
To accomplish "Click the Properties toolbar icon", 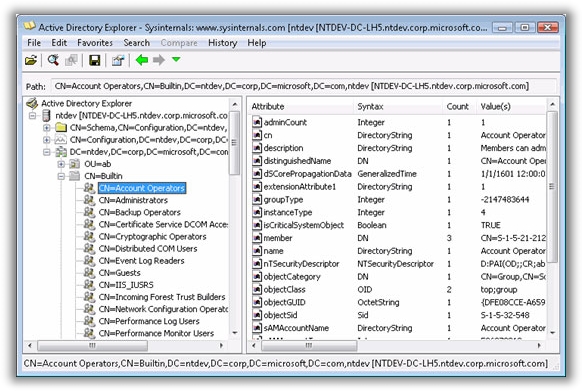I will (118, 60).
